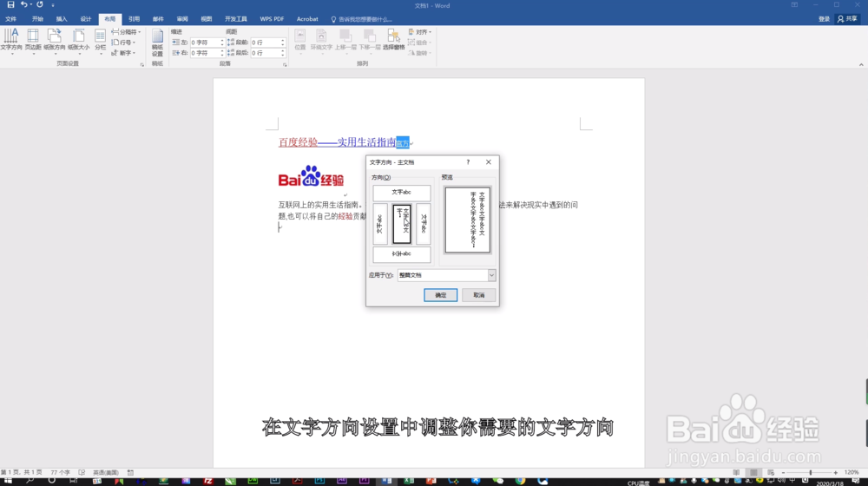The image size is (868, 486).
Task: Switch to the 开始 Home tab
Action: [x=37, y=19]
